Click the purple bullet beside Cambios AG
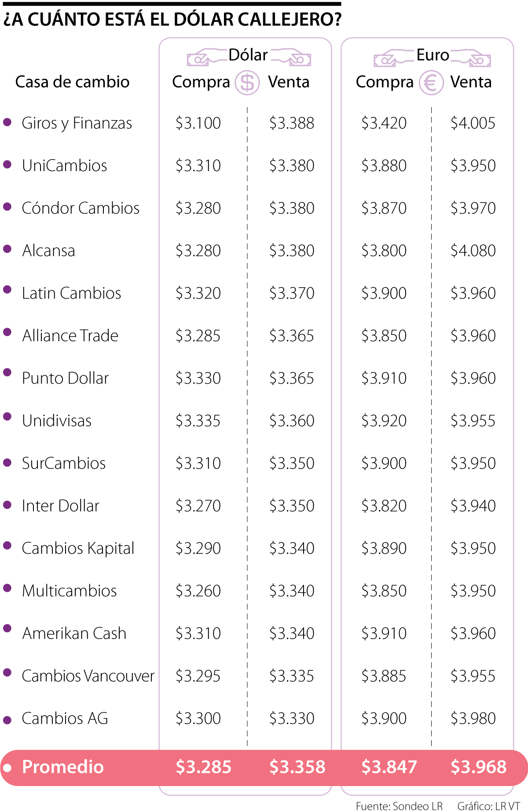The image size is (528, 812). tap(7, 720)
